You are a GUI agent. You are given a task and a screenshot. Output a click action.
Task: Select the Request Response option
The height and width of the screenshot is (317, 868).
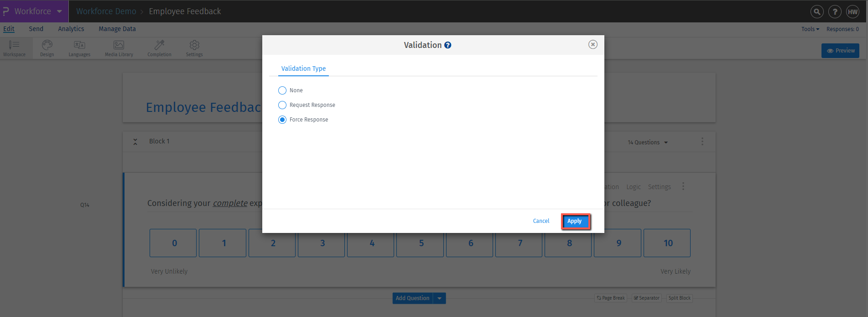click(x=282, y=105)
